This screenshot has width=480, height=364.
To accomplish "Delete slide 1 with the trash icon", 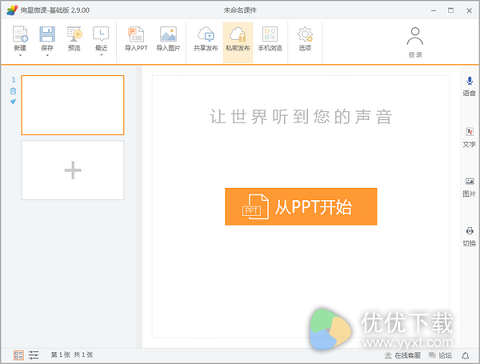I will pos(13,91).
